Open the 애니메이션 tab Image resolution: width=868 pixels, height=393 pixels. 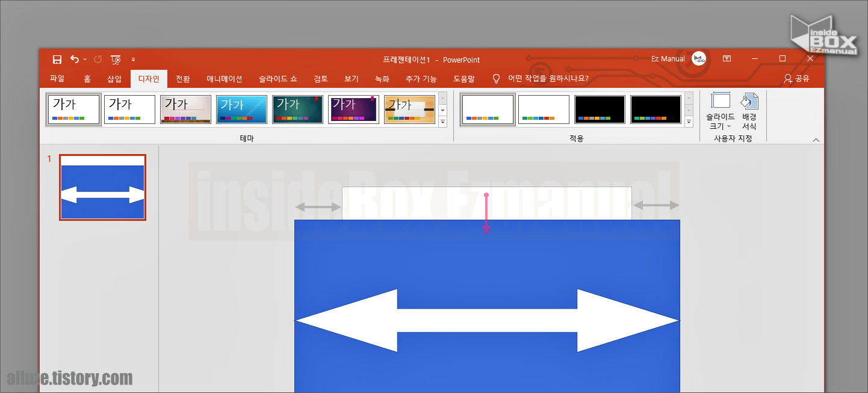[x=225, y=78]
